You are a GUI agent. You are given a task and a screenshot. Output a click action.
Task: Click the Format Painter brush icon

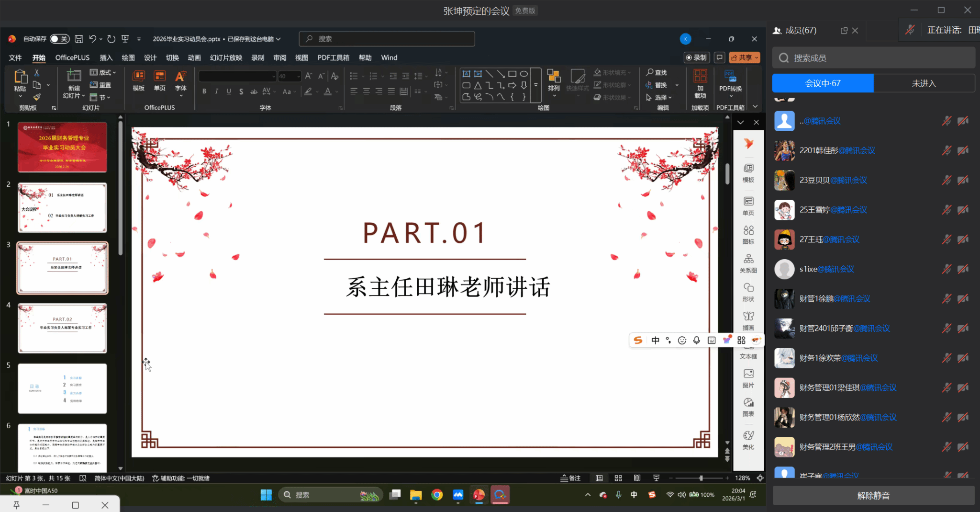tap(37, 97)
